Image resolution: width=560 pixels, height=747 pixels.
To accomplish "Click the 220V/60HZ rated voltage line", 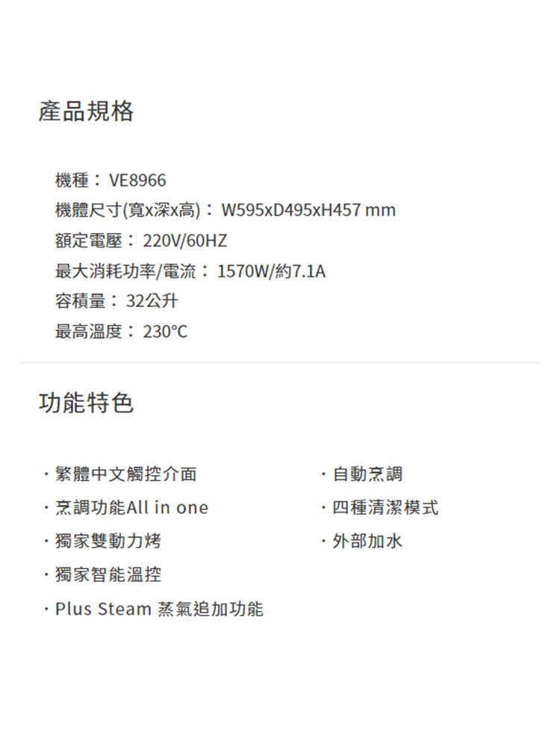I will [141, 241].
